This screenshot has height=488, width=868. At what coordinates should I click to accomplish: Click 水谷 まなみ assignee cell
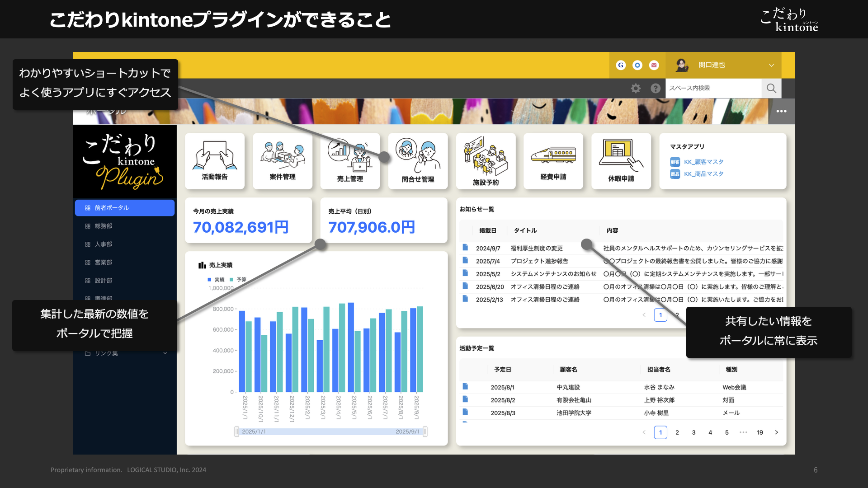pos(659,387)
